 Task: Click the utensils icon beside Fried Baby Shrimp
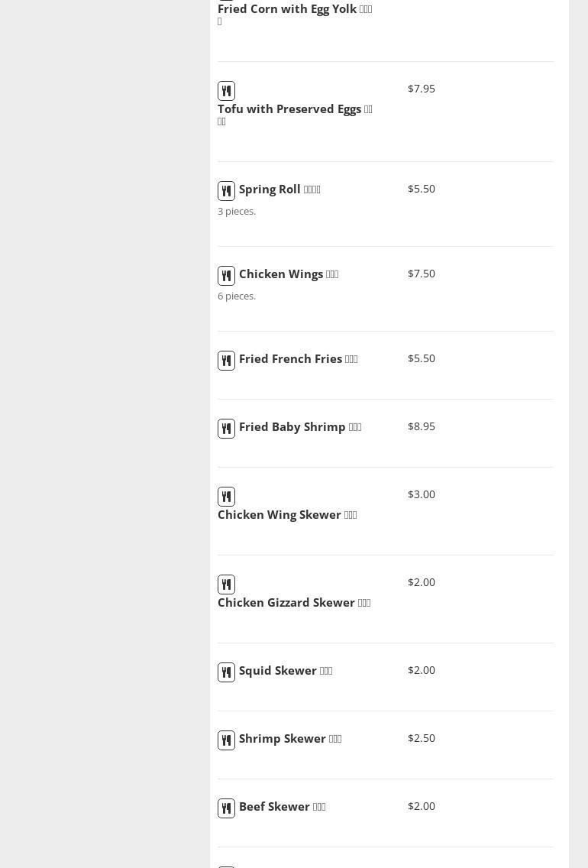pyautogui.click(x=226, y=429)
